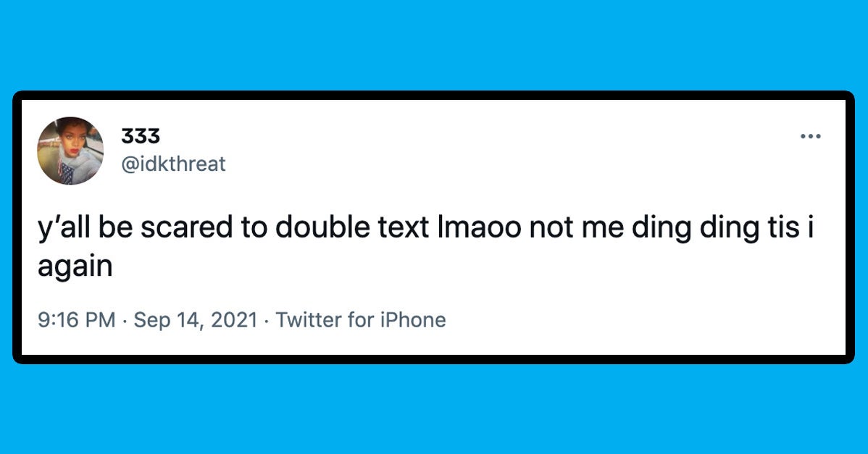Select the black tweet card border
868x454 pixels.
434,94
